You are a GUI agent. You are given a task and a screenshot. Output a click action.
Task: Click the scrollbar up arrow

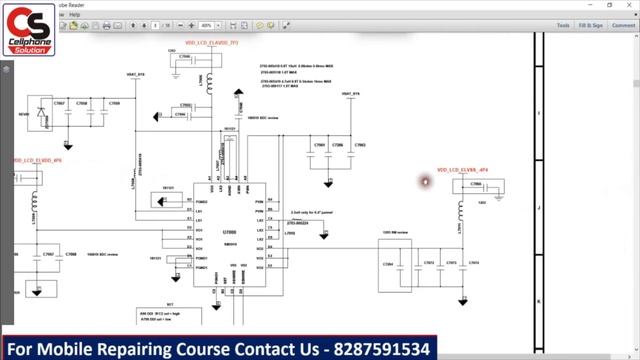(636, 36)
